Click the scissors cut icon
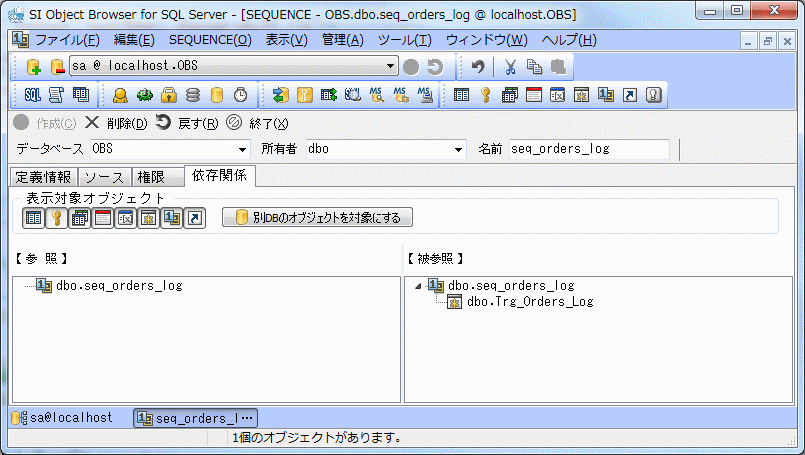805x455 pixels. pos(510,67)
